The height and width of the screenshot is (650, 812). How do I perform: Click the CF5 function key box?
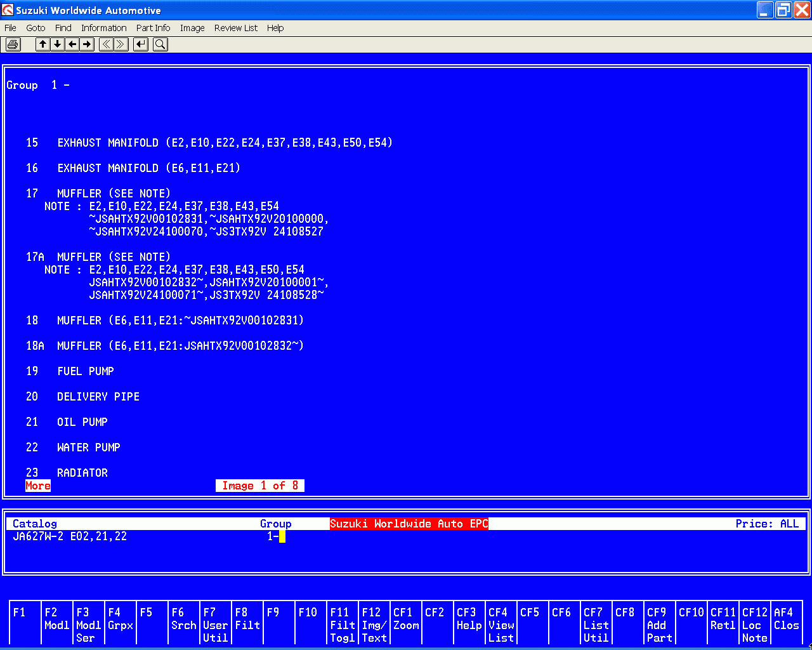533,623
